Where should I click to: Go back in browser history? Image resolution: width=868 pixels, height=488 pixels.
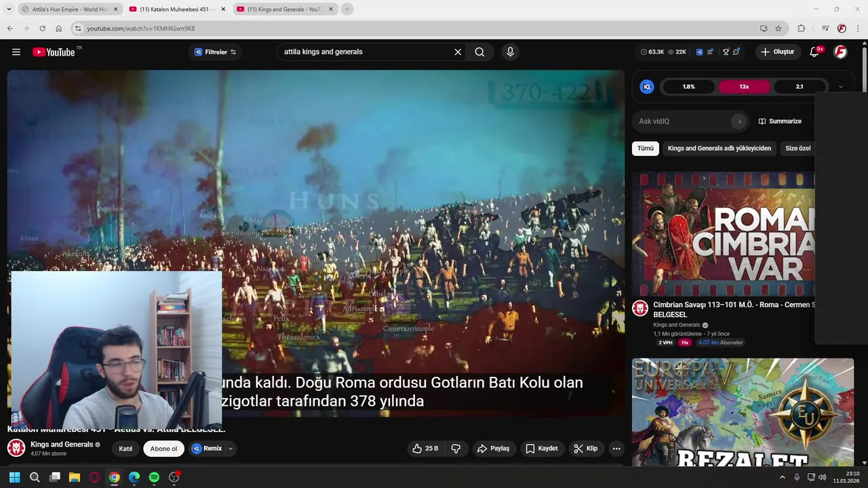click(9, 28)
